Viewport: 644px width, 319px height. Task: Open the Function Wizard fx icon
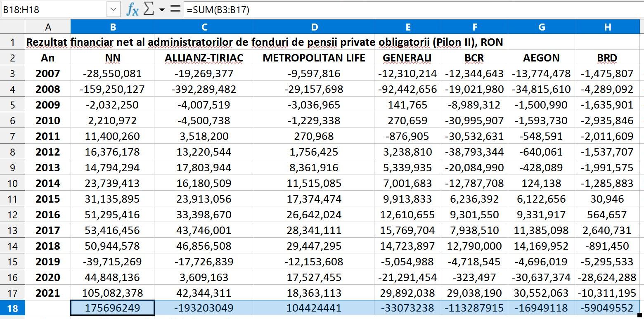tap(132, 9)
